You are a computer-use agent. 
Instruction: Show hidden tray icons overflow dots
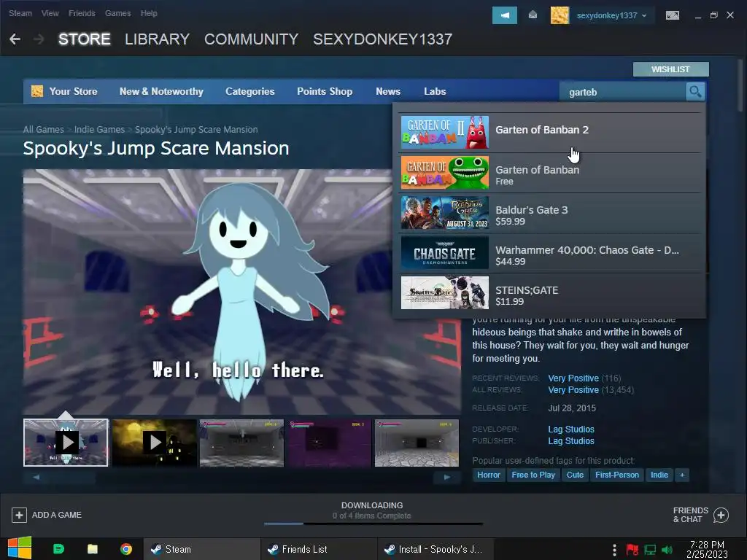tap(614, 550)
